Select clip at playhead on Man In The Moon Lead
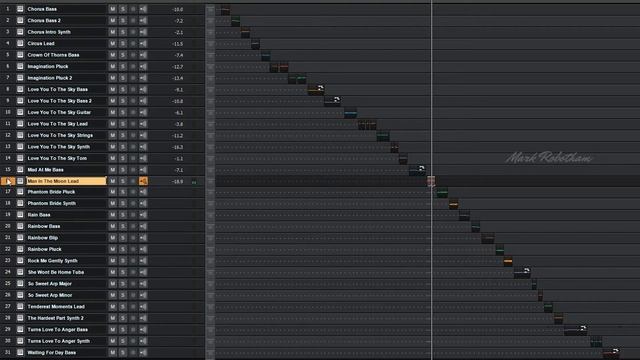 pyautogui.click(x=431, y=181)
